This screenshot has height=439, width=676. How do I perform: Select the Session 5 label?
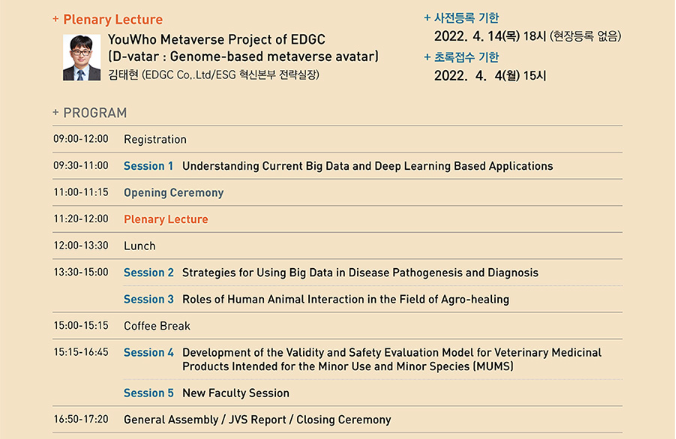(148, 393)
